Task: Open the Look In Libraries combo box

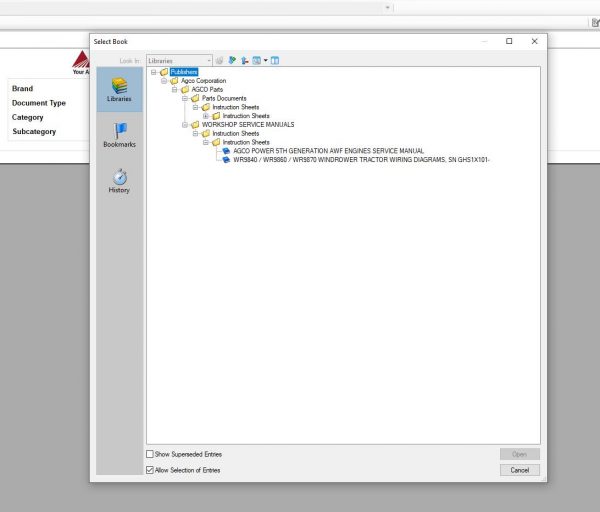Action: 179,60
